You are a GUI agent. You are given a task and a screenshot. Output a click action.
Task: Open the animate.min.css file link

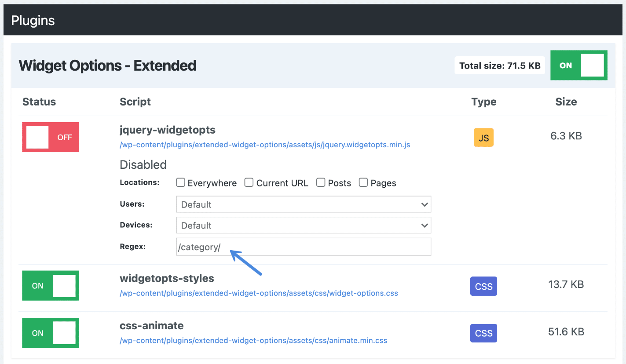[253, 340]
